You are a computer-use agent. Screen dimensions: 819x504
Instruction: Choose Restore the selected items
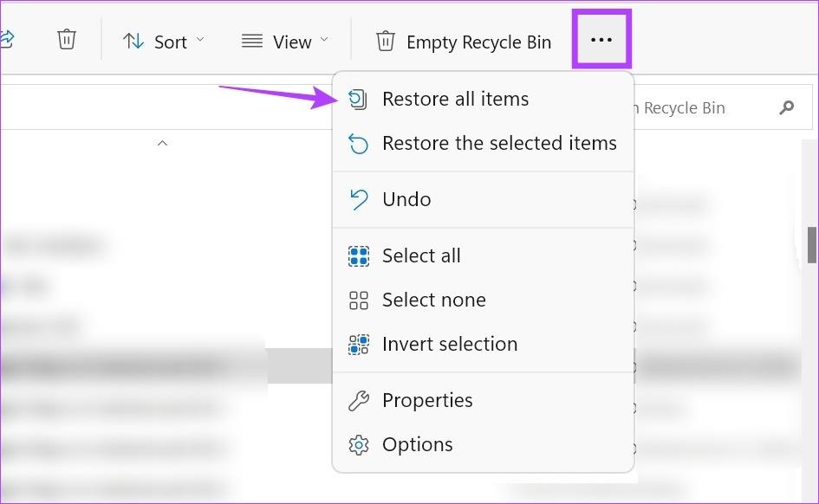(499, 142)
